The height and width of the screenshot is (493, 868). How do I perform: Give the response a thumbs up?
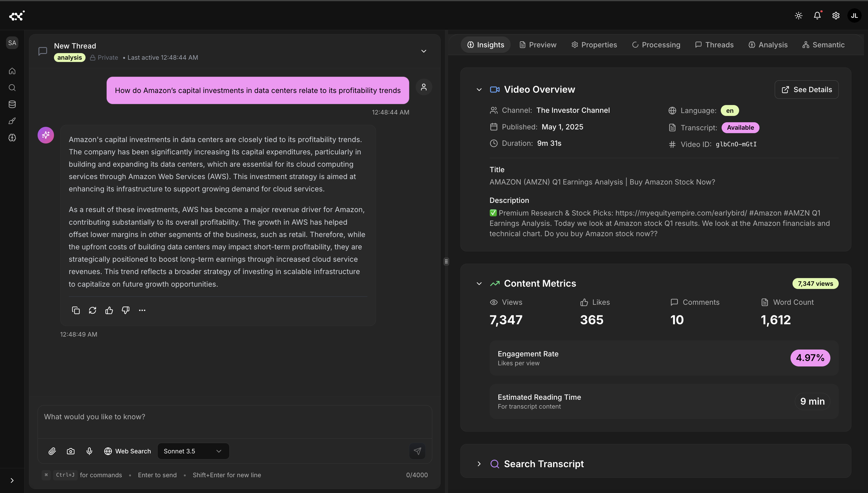109,310
